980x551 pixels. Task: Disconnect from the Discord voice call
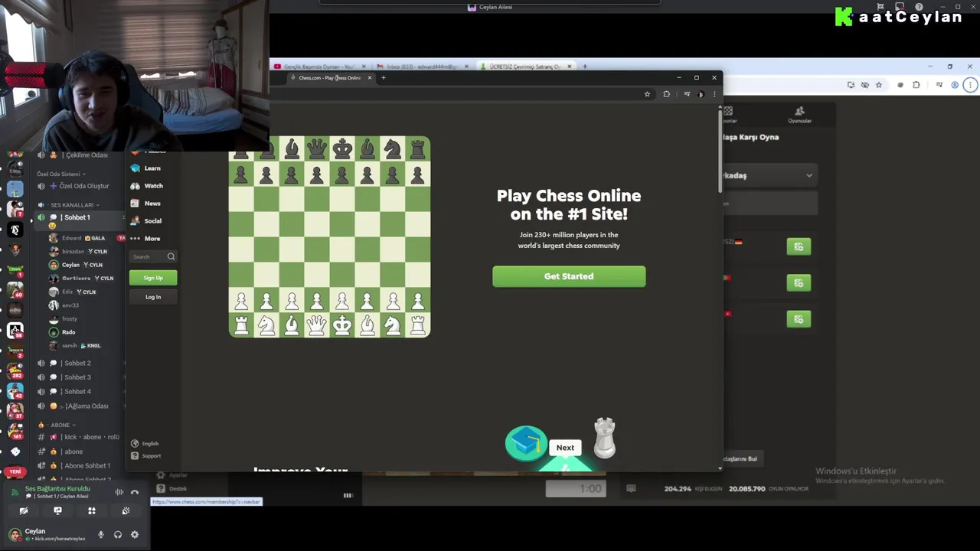135,492
